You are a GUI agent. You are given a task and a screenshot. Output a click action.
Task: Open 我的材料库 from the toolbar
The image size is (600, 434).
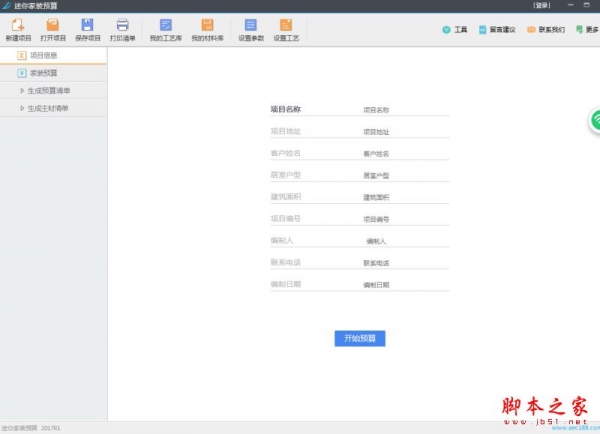click(x=207, y=25)
